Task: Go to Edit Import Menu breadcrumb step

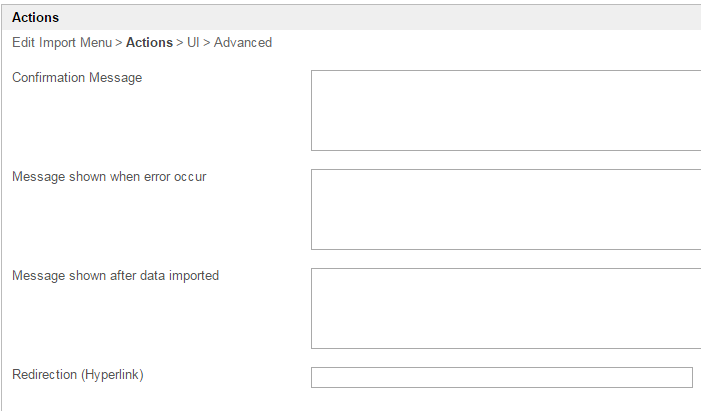Action: [61, 43]
